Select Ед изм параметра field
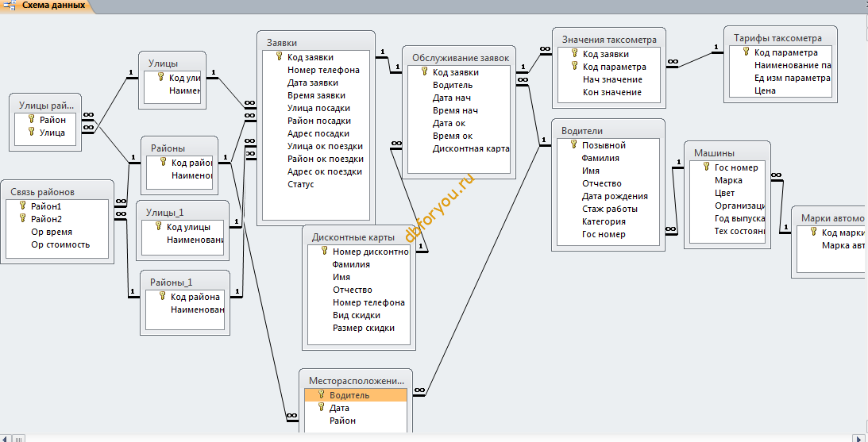Viewport: 868px width, 442px height. pos(781,78)
